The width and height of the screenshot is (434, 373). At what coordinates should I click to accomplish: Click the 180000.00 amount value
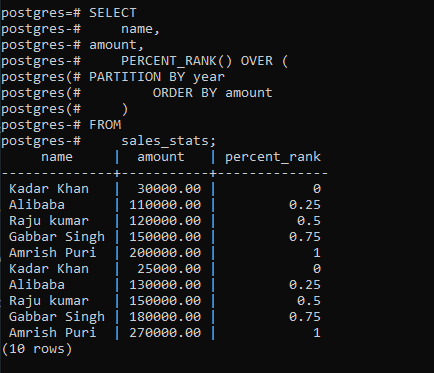coord(165,317)
